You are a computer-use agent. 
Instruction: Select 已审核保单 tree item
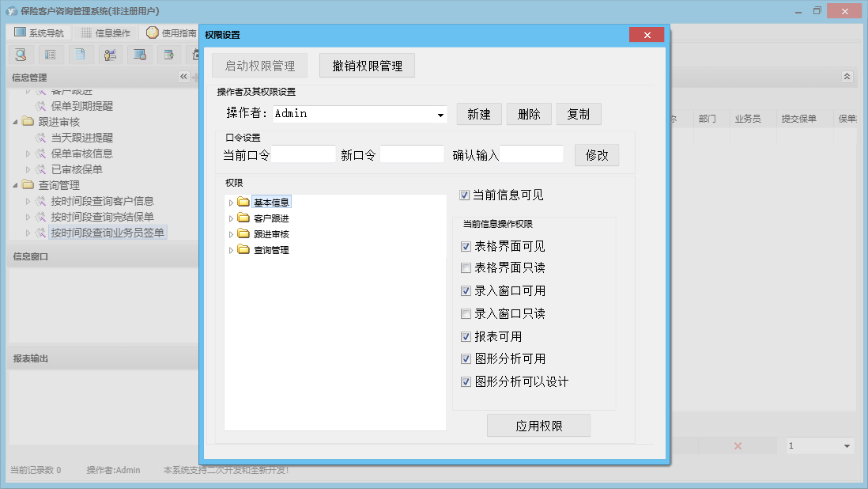77,169
